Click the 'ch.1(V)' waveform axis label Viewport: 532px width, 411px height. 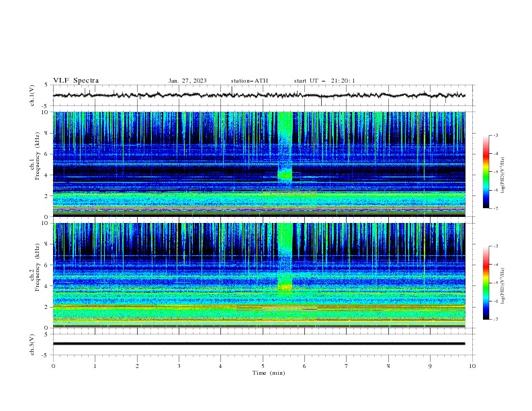(32, 95)
